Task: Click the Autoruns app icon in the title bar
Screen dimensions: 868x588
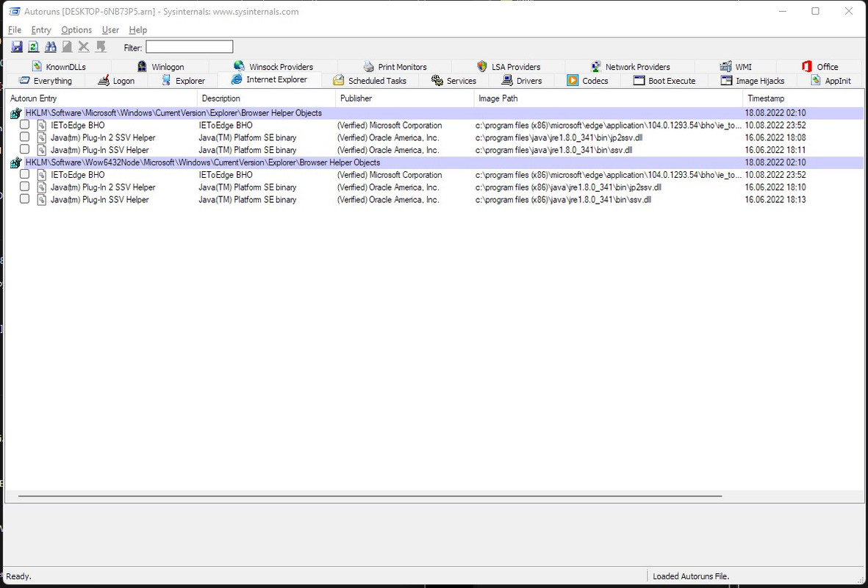Action: click(15, 11)
